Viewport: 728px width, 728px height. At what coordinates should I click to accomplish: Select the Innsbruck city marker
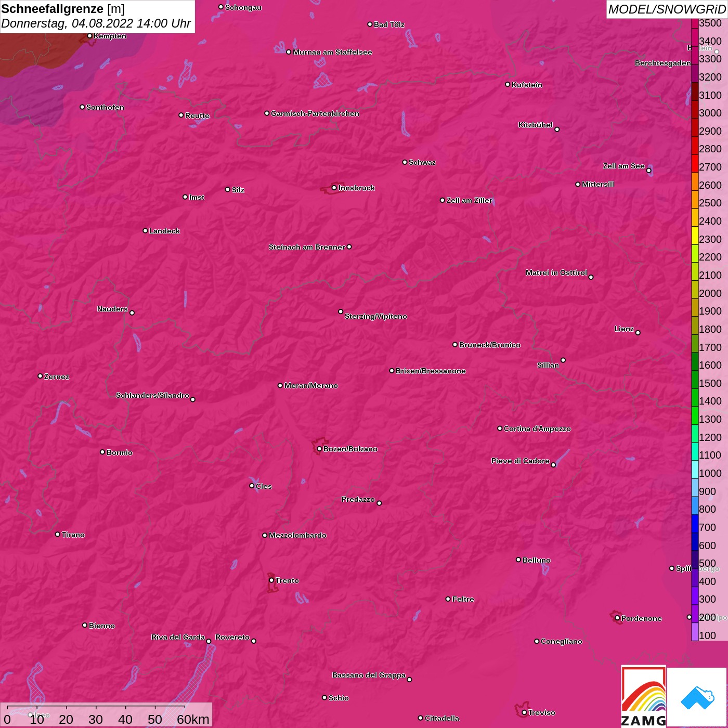(334, 188)
